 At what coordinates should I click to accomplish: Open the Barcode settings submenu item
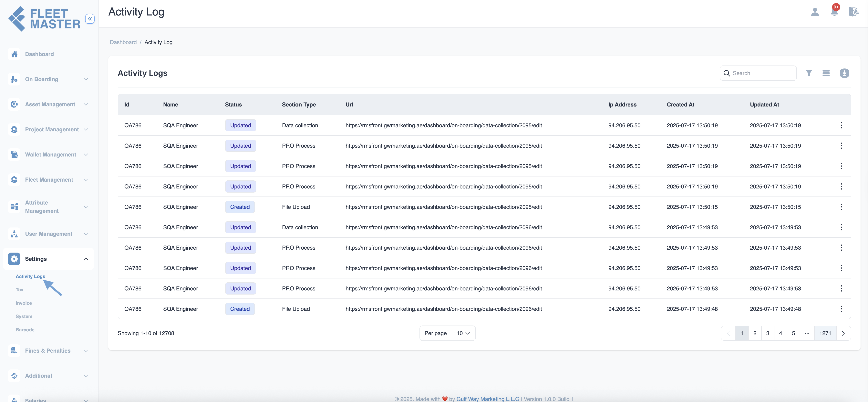click(25, 330)
